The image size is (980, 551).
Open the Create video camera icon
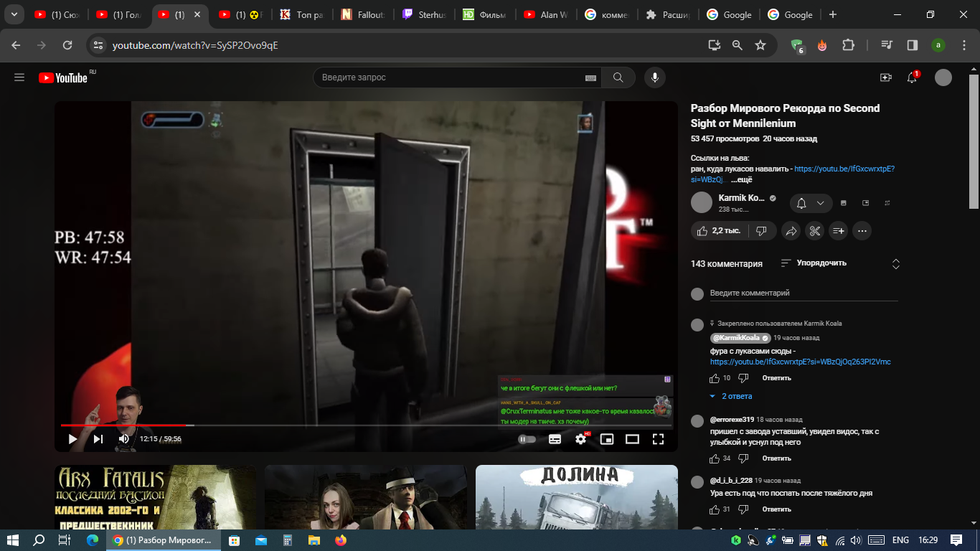point(886,77)
